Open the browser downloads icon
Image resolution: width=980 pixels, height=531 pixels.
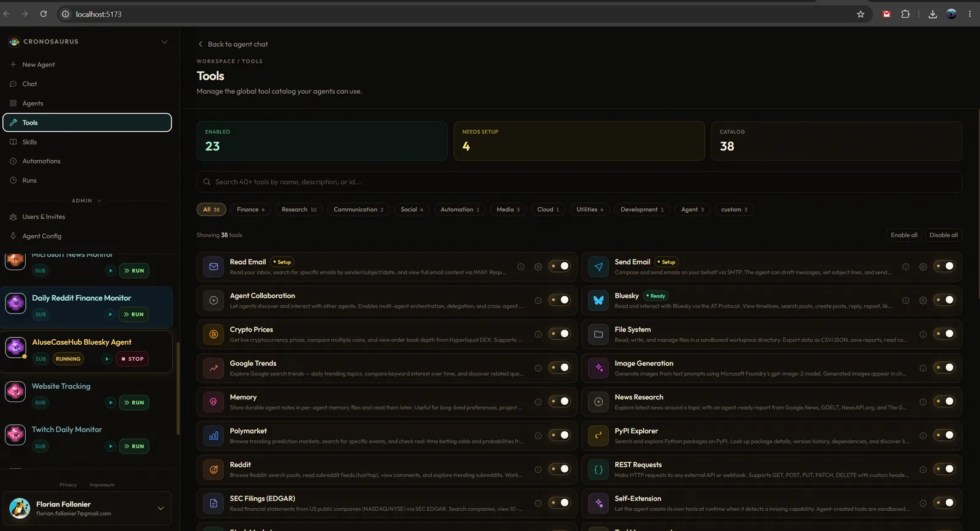[x=932, y=14]
